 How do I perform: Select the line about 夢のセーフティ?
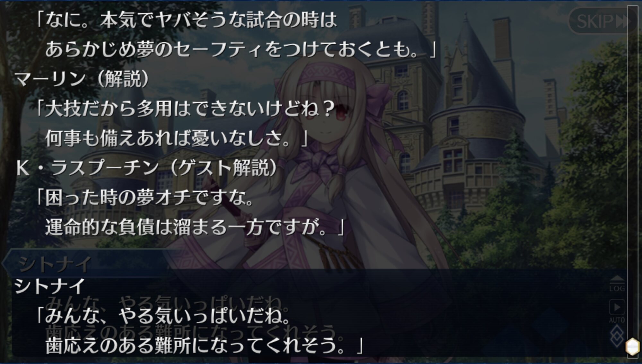(241, 49)
